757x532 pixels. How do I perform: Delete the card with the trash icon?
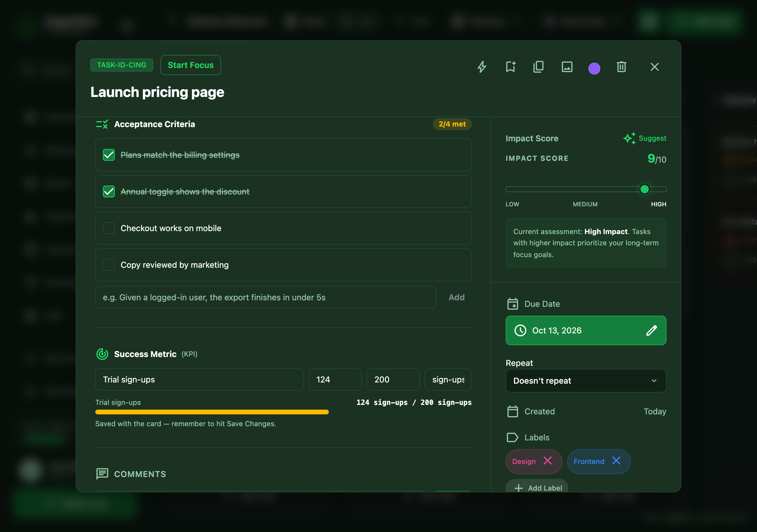click(x=622, y=67)
